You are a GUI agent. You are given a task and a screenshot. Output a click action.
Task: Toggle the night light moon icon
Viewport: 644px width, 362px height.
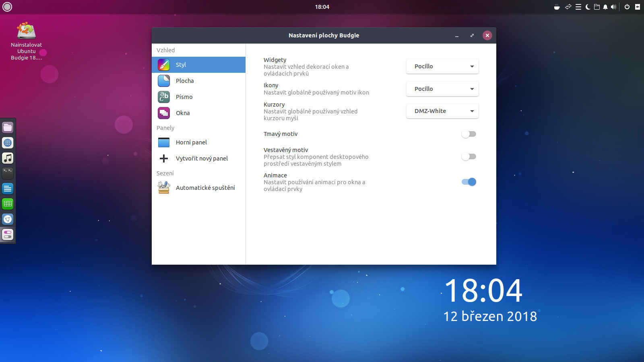click(588, 7)
